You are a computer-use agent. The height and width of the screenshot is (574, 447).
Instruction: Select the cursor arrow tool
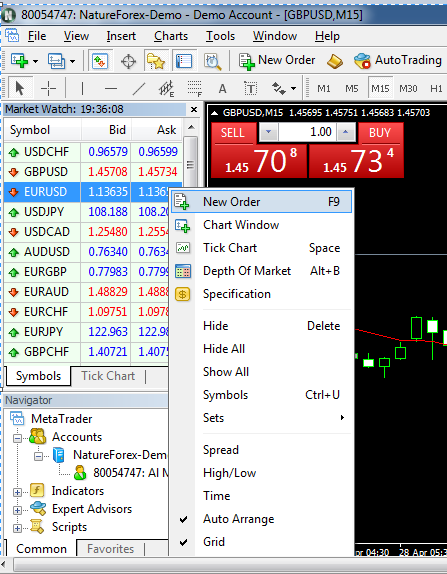click(20, 88)
